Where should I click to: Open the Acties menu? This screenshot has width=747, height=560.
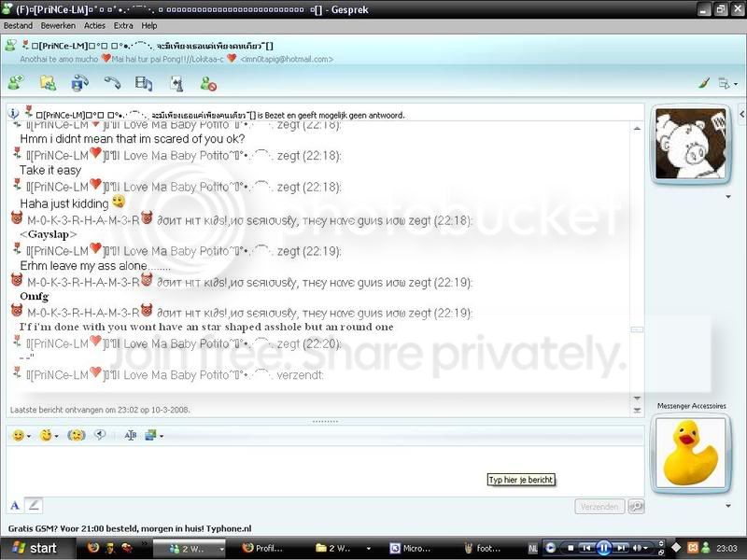pos(94,26)
